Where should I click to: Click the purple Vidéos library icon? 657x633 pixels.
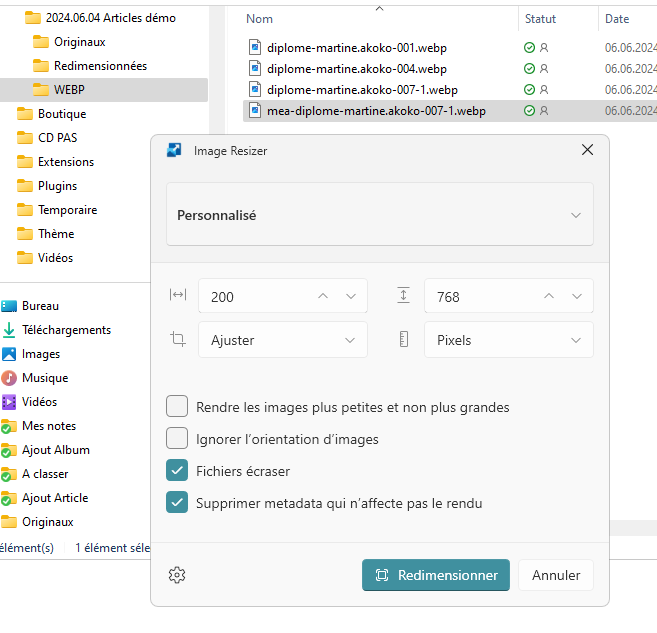9,402
